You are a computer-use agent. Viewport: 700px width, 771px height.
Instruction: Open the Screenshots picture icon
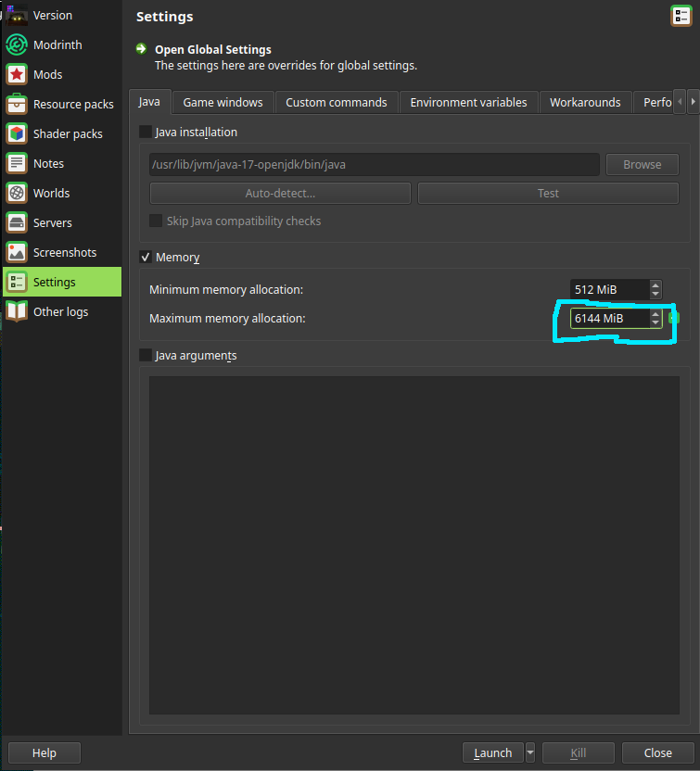[17, 252]
